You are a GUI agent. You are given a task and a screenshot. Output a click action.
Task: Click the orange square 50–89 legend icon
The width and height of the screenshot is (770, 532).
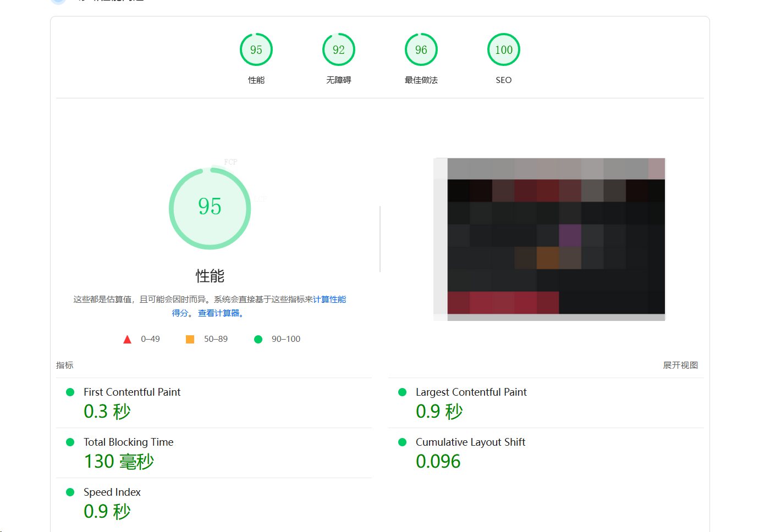tap(190, 340)
